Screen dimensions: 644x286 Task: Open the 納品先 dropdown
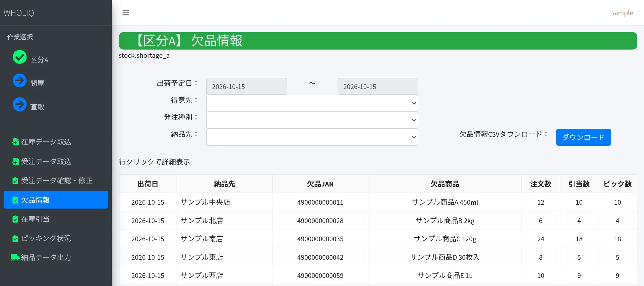(x=312, y=137)
